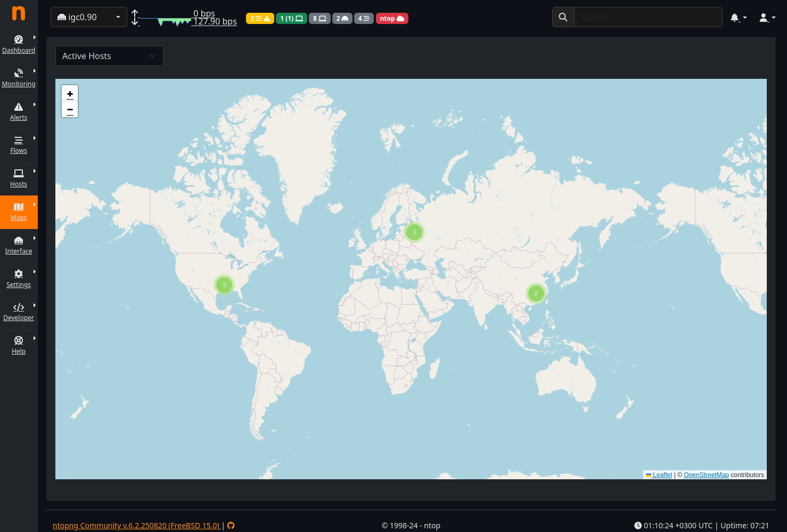Open the Monitoring sidebar menu

[19, 78]
